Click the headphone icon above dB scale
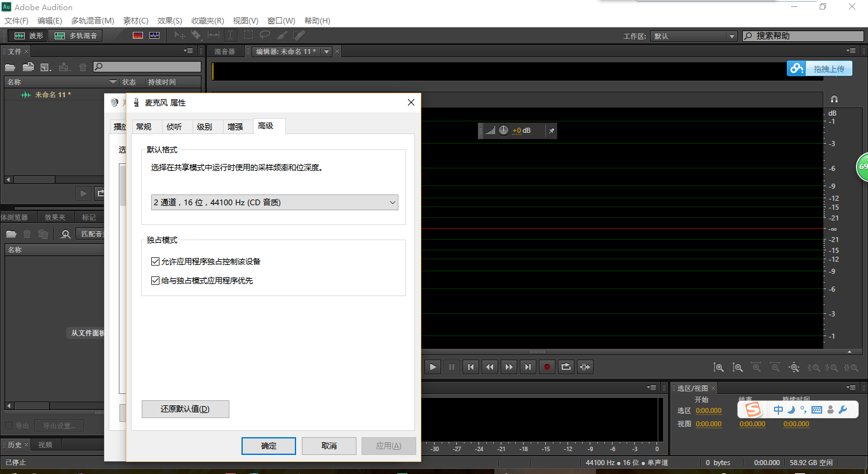The image size is (868, 474). tap(834, 99)
